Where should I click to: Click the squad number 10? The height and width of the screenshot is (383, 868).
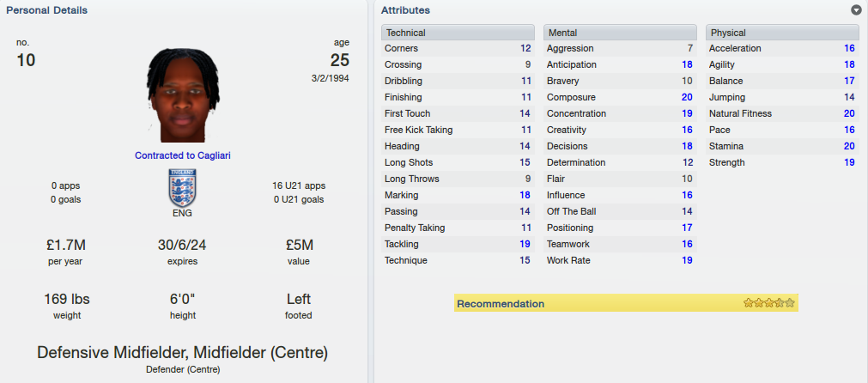(x=26, y=60)
